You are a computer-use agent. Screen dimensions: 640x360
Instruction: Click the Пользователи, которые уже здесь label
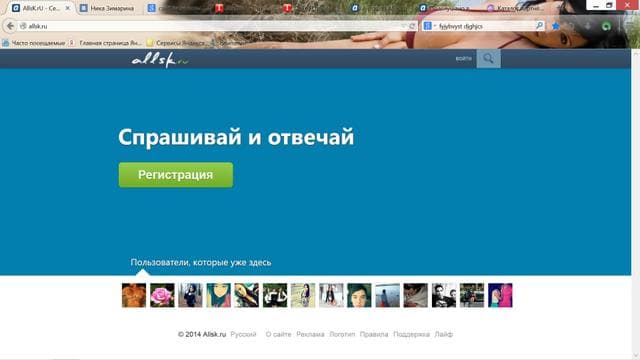tap(201, 262)
